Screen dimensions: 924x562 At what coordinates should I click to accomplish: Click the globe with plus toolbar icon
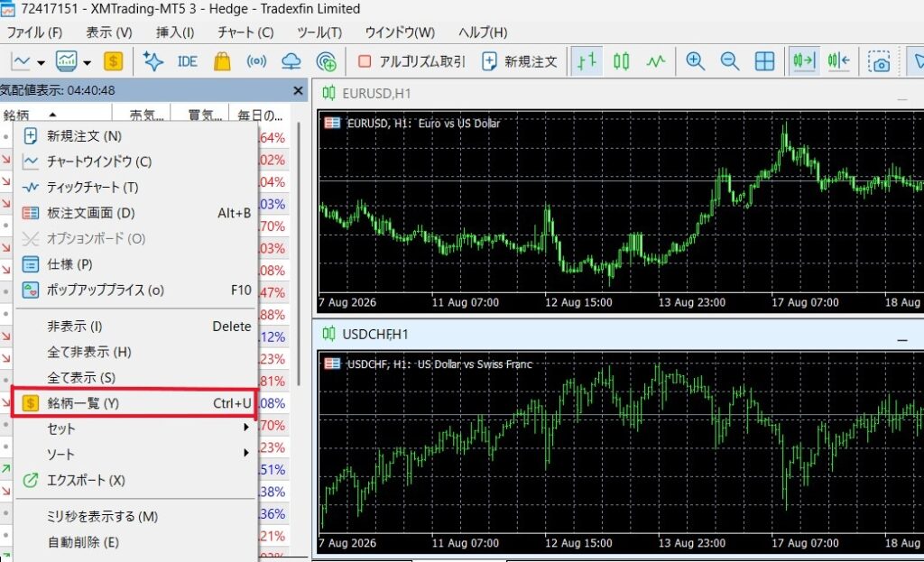(x=326, y=61)
